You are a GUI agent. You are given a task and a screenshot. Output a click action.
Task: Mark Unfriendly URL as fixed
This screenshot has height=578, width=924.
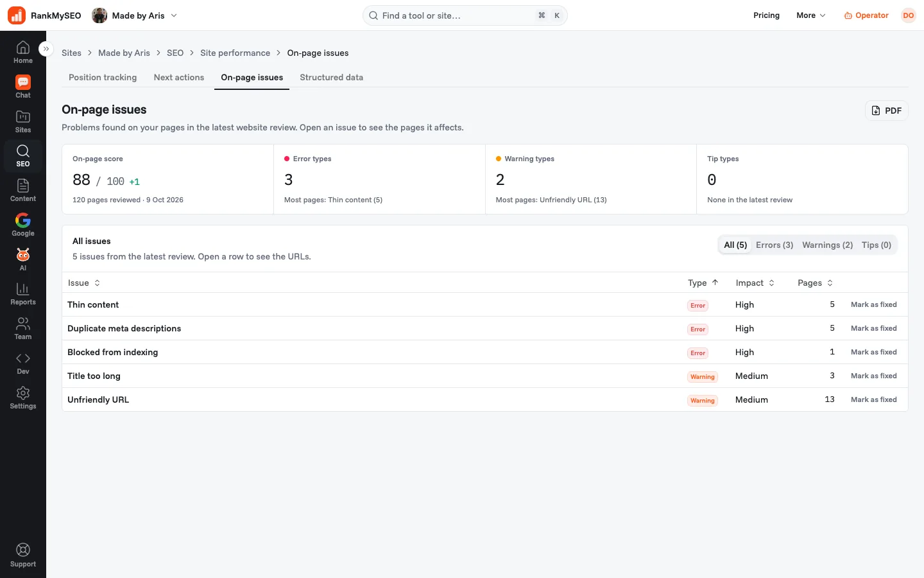tap(874, 399)
